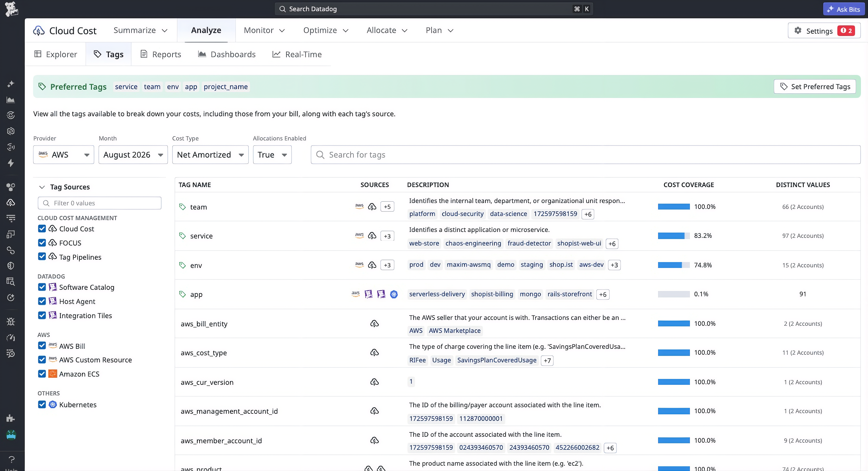The image size is (868, 471).
Task: Expand the Monitor menu
Action: 264,30
